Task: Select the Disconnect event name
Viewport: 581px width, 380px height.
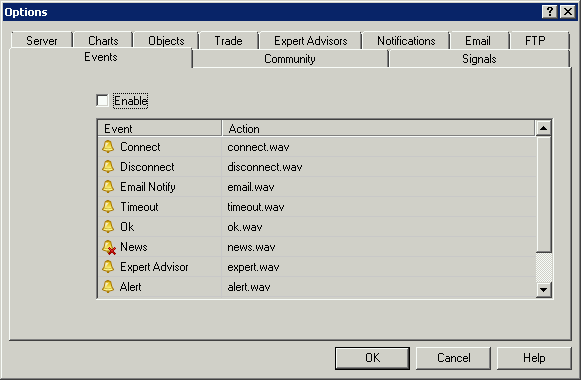Action: click(x=147, y=167)
